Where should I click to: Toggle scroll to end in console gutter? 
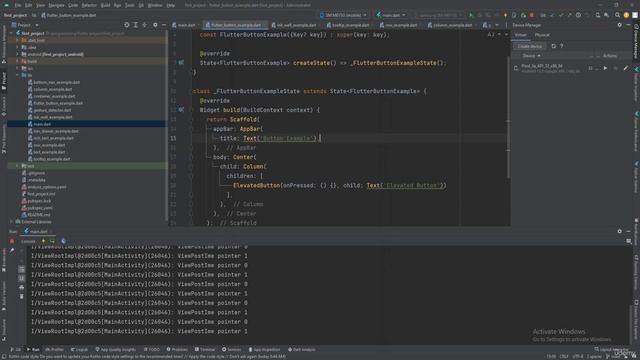pos(22,278)
